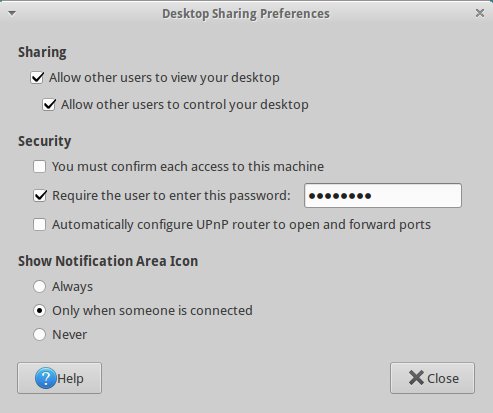Click the X icon on Close button

pyautogui.click(x=416, y=378)
